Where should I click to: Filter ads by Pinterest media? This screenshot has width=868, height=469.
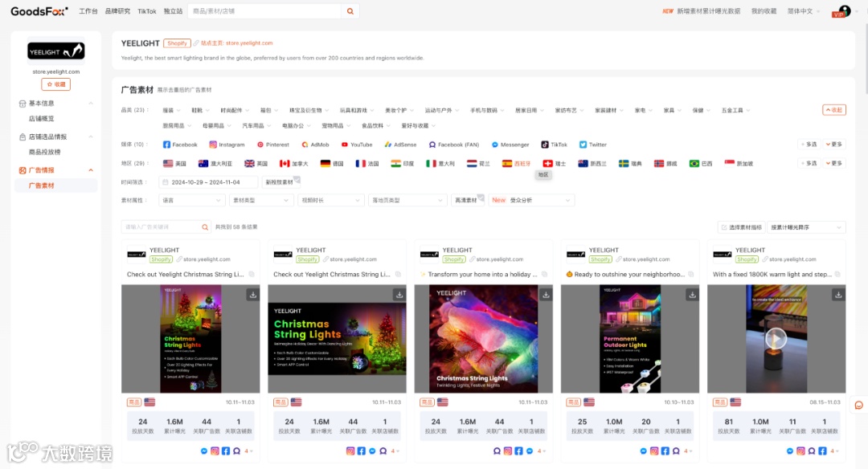273,145
